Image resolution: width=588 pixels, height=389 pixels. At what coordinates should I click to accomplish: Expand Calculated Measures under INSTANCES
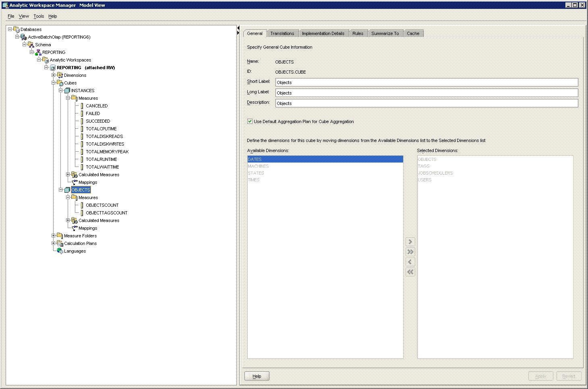(68, 174)
